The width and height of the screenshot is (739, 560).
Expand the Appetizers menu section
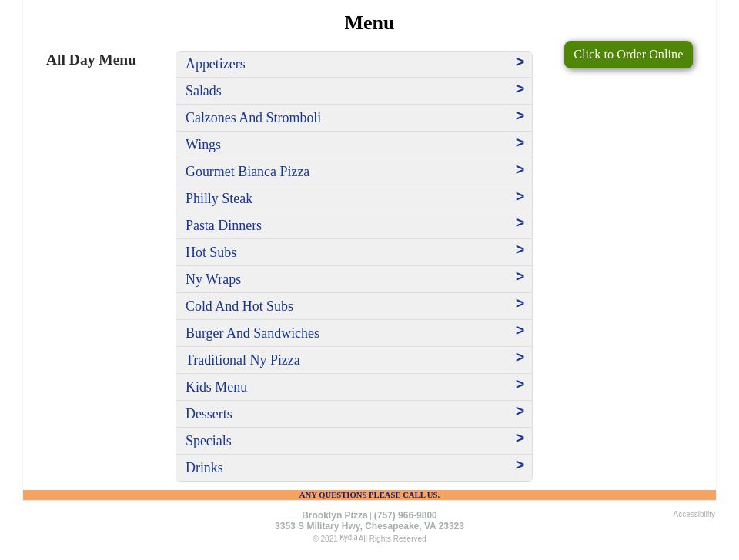pyautogui.click(x=216, y=64)
